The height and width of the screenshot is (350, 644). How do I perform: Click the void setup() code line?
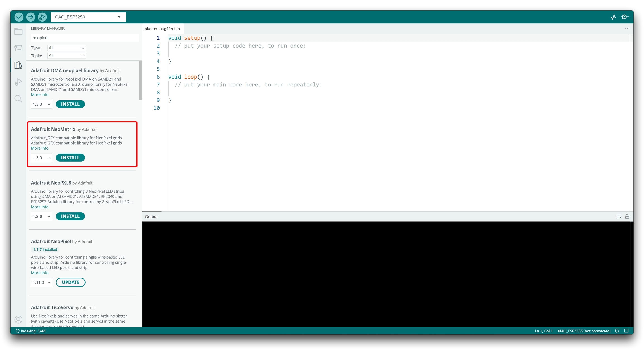tap(190, 38)
